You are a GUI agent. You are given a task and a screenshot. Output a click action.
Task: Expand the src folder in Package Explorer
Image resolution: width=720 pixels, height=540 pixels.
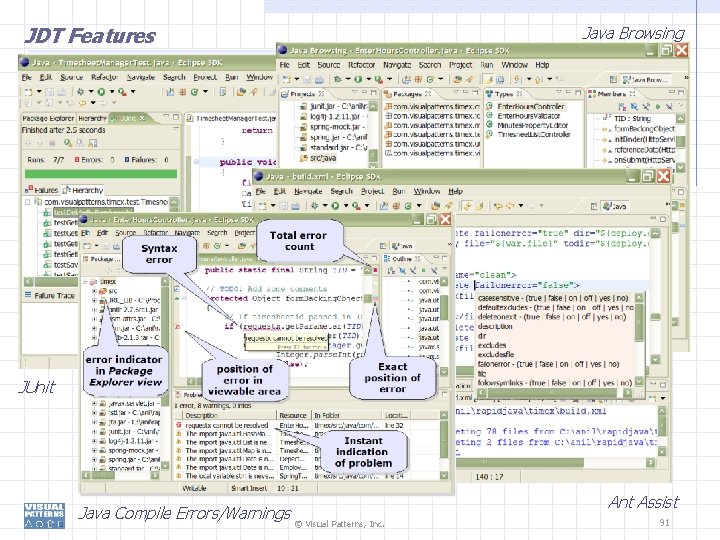click(x=94, y=291)
